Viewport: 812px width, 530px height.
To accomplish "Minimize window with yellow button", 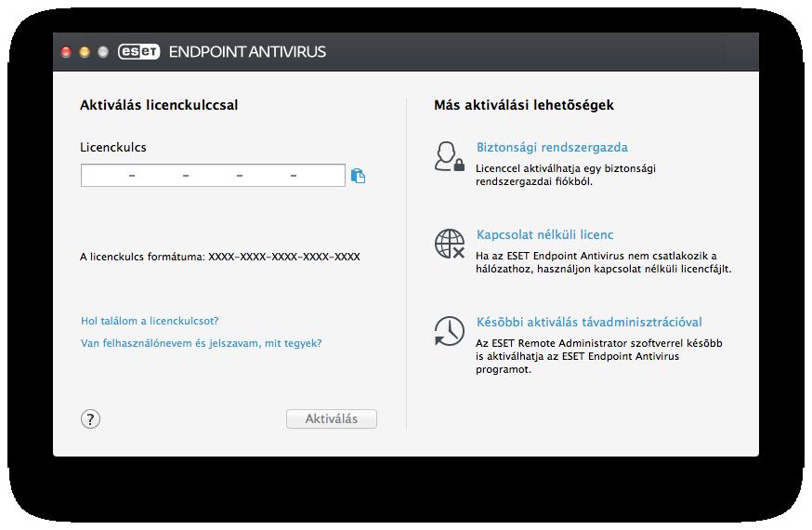I will pyautogui.click(x=85, y=52).
